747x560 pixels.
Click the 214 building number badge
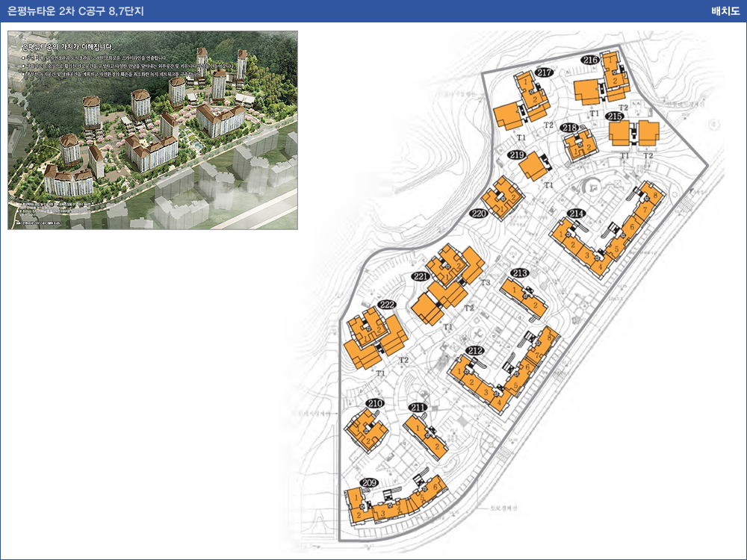tap(576, 214)
